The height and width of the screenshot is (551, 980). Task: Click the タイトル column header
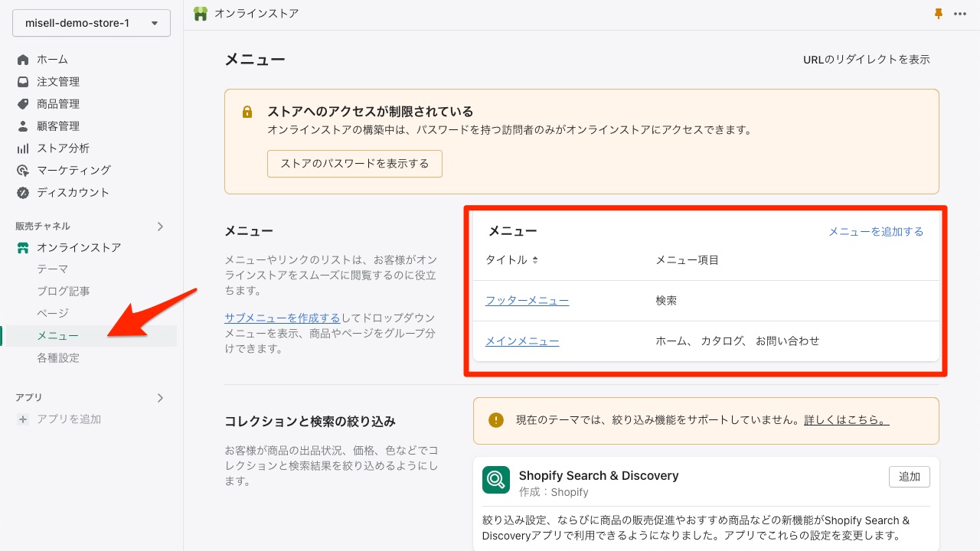coord(506,260)
